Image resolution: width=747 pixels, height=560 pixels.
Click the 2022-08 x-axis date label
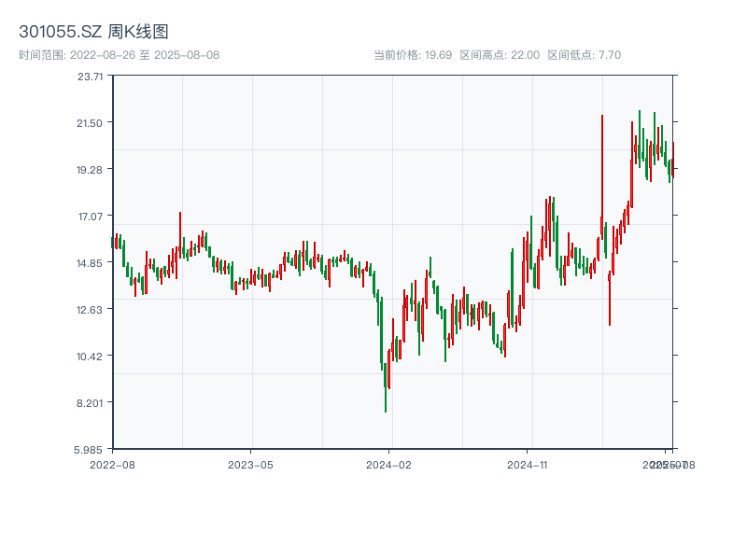pyautogui.click(x=112, y=464)
